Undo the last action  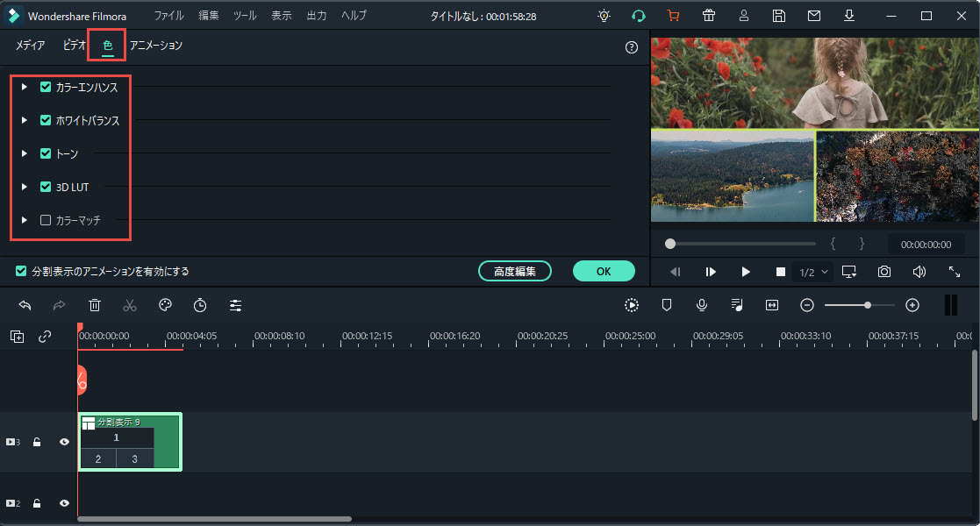(25, 305)
